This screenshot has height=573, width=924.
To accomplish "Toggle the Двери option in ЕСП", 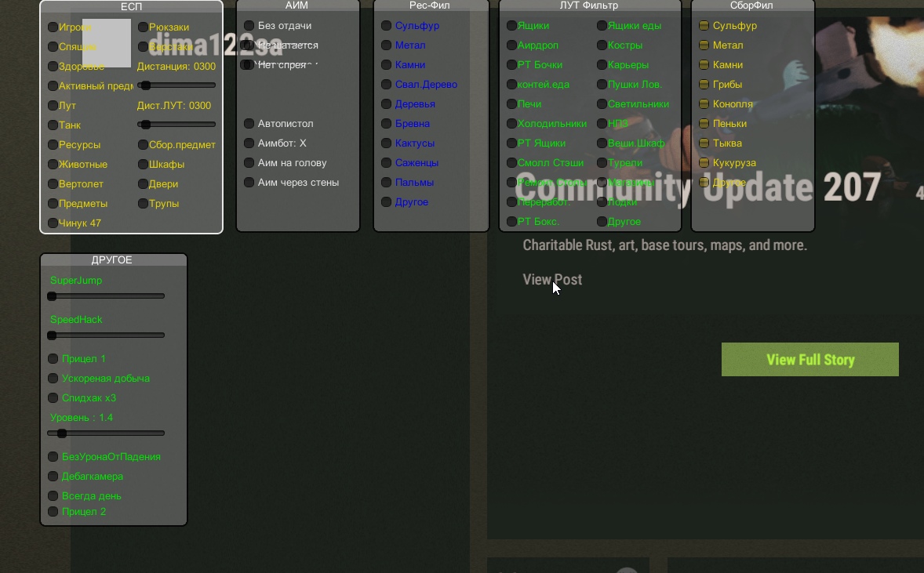I will 143,184.
